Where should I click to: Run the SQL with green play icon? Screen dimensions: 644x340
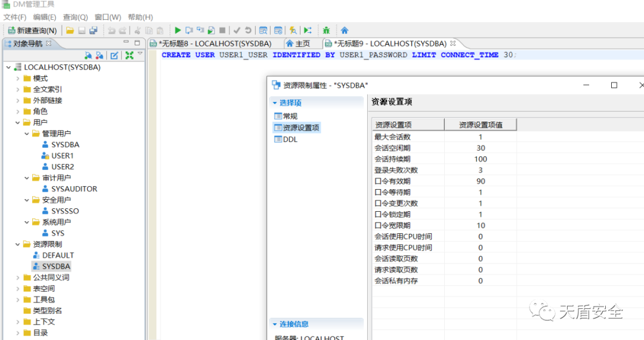tap(177, 30)
